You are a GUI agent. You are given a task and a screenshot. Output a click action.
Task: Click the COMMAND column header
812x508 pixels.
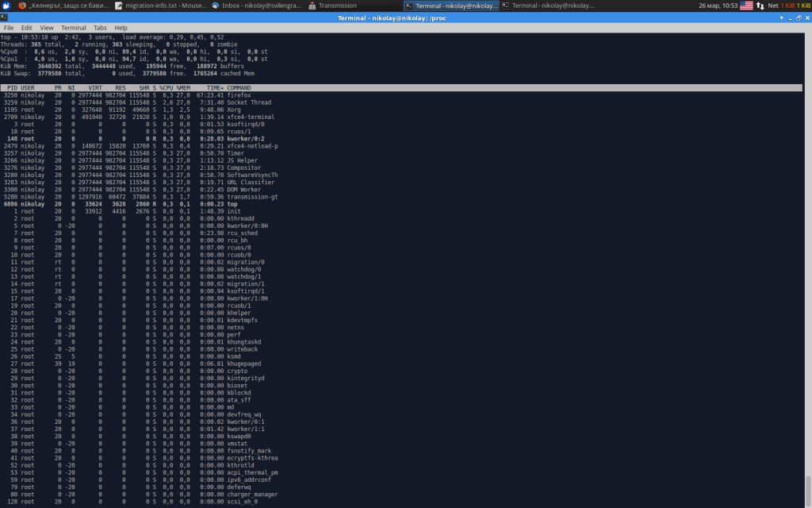pos(239,88)
